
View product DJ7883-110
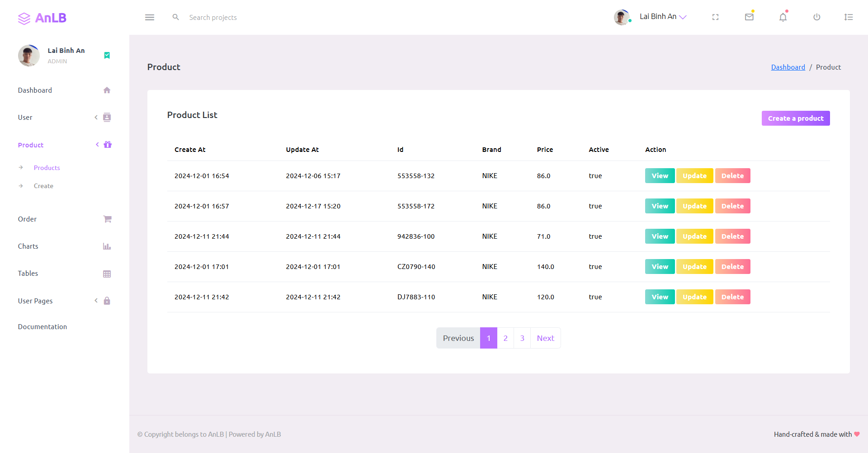coord(660,297)
